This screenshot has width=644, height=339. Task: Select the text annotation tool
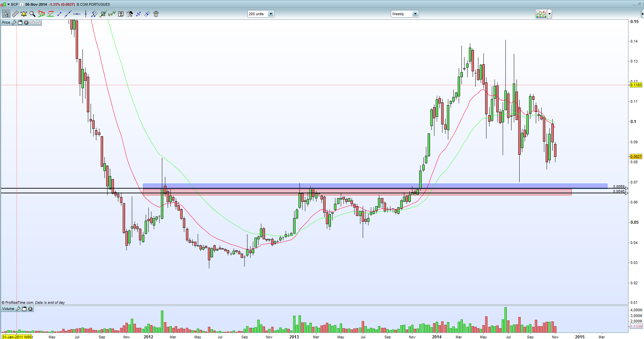(x=121, y=14)
